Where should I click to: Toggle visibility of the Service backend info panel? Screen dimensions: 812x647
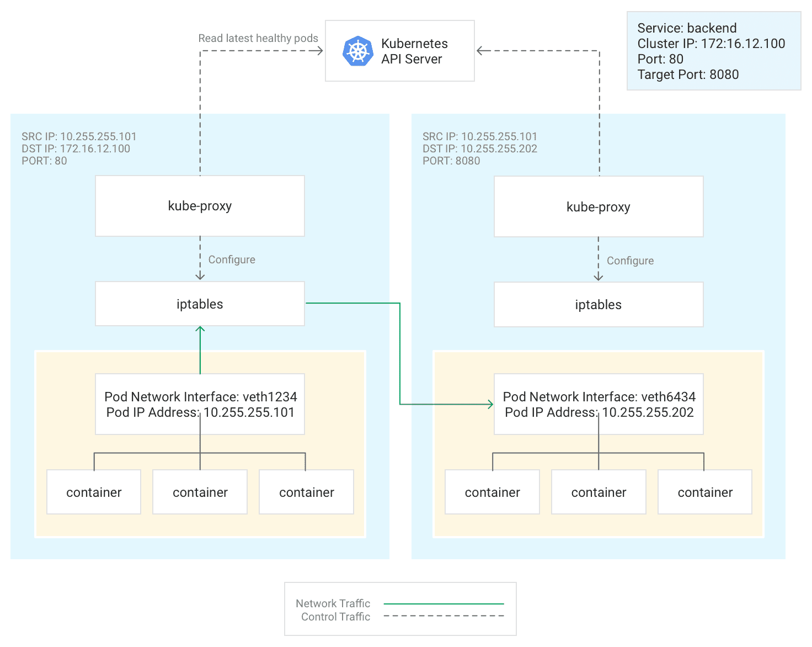click(x=713, y=51)
